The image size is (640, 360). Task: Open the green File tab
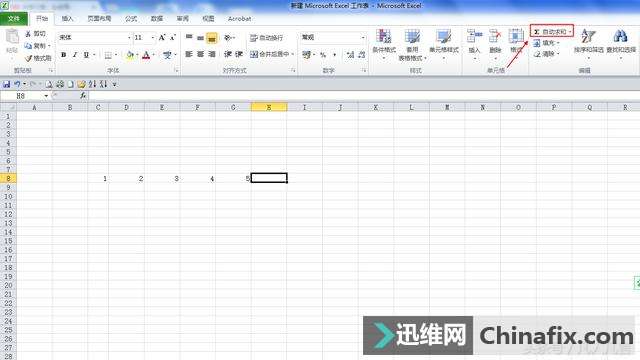coord(14,19)
